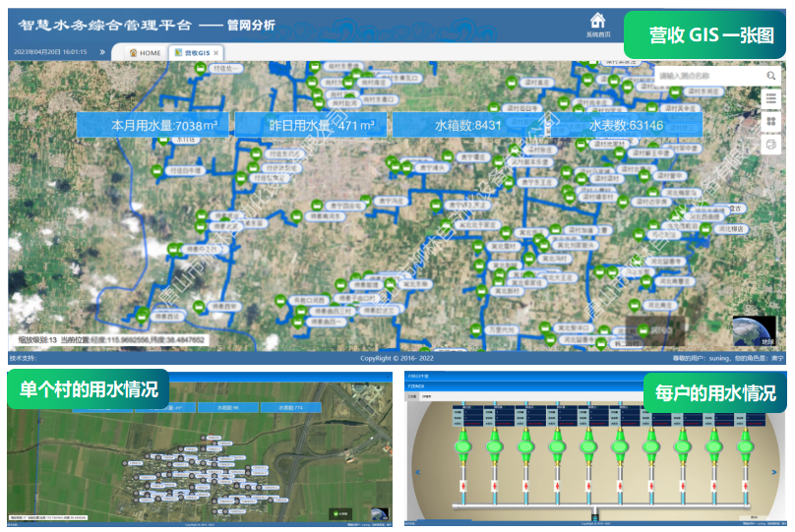Viewport: 795px width, 532px height.
Task: Close the 营收GIS tab
Action: pos(216,52)
